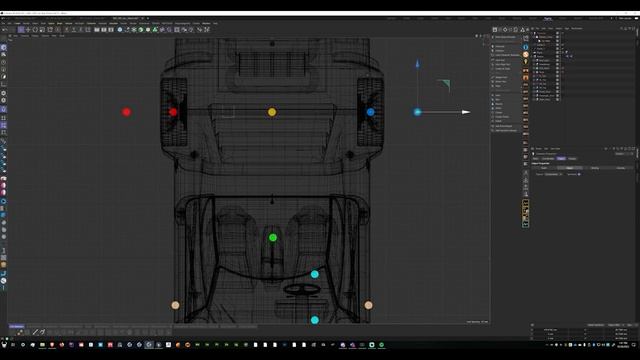Click the cyan controller at viewport bottom
The height and width of the screenshot is (360, 640).
click(315, 320)
